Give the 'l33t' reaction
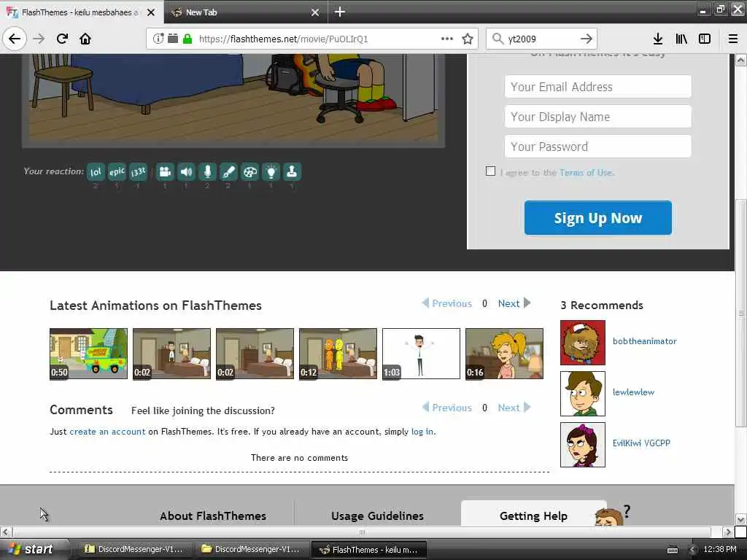This screenshot has height=560, width=747. click(x=138, y=172)
